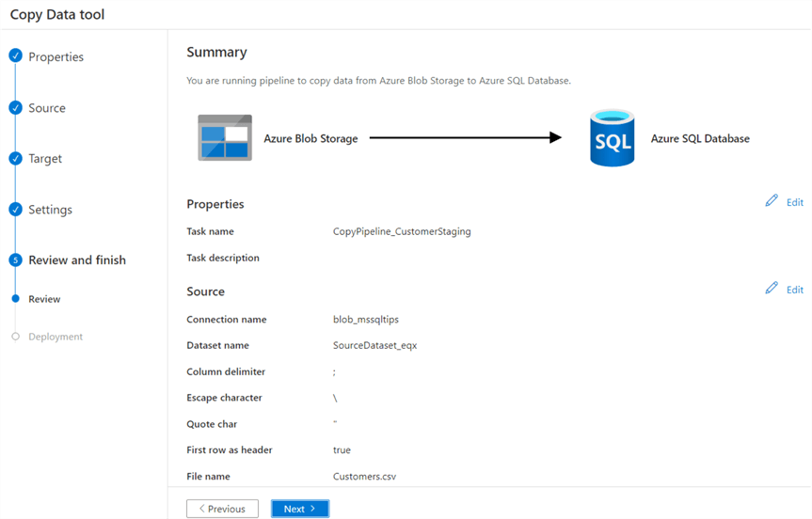Click the Previous button
812x519 pixels.
223,509
